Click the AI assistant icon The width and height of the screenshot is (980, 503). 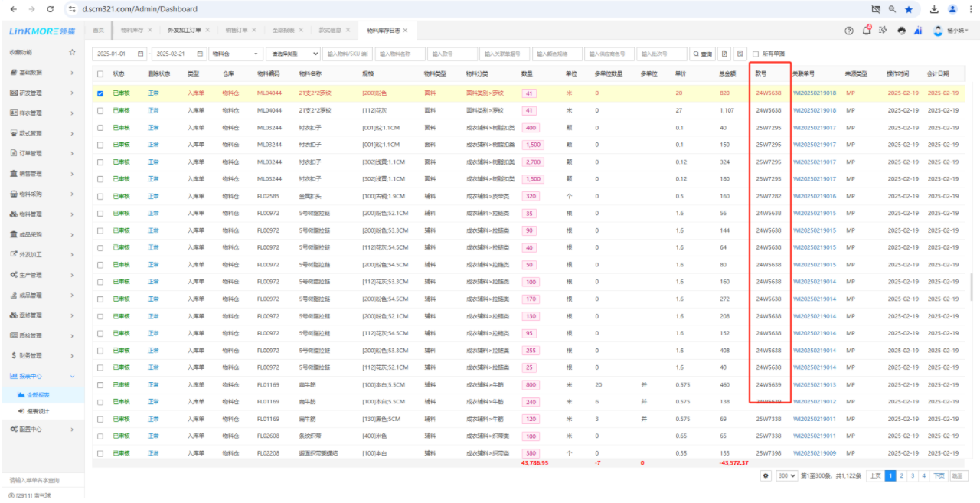[917, 31]
